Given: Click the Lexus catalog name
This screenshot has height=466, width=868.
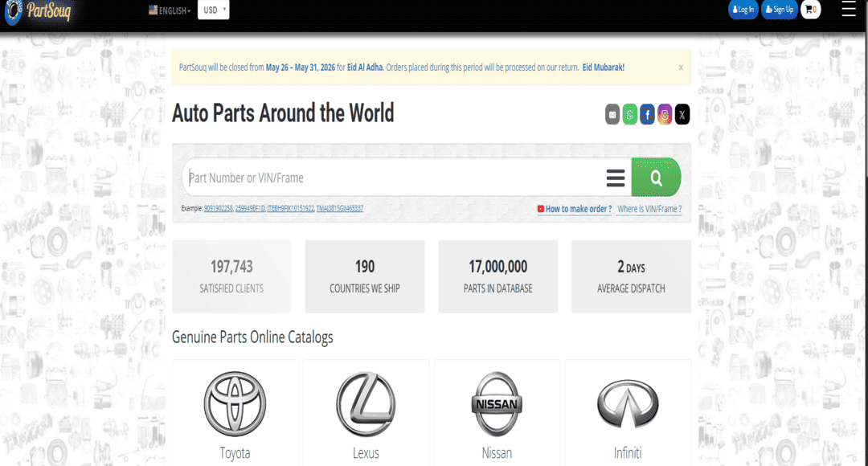Looking at the screenshot, I should [x=366, y=452].
